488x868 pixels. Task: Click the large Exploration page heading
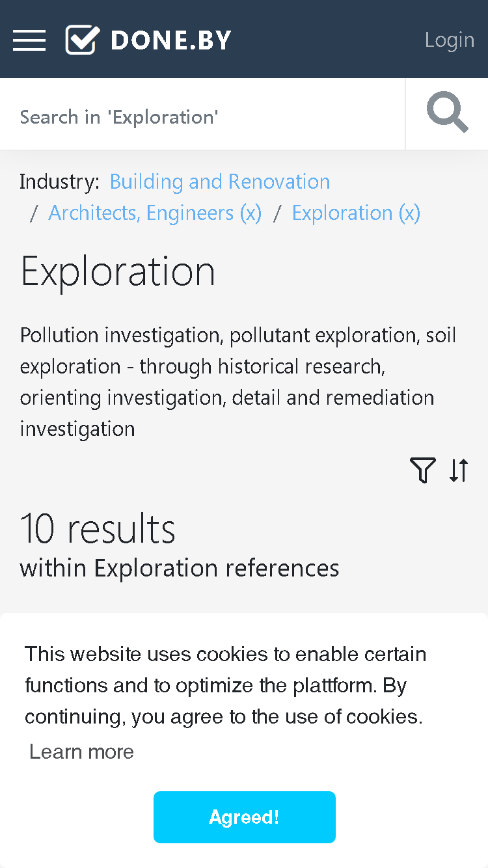(x=118, y=271)
